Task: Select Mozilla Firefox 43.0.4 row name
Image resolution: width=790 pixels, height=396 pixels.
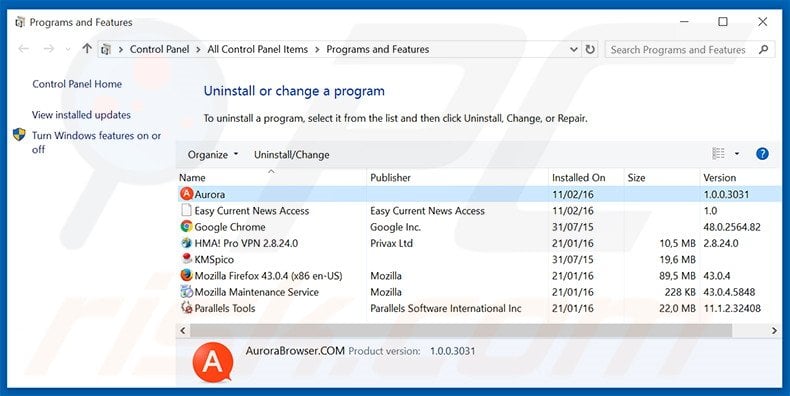Action: [269, 276]
